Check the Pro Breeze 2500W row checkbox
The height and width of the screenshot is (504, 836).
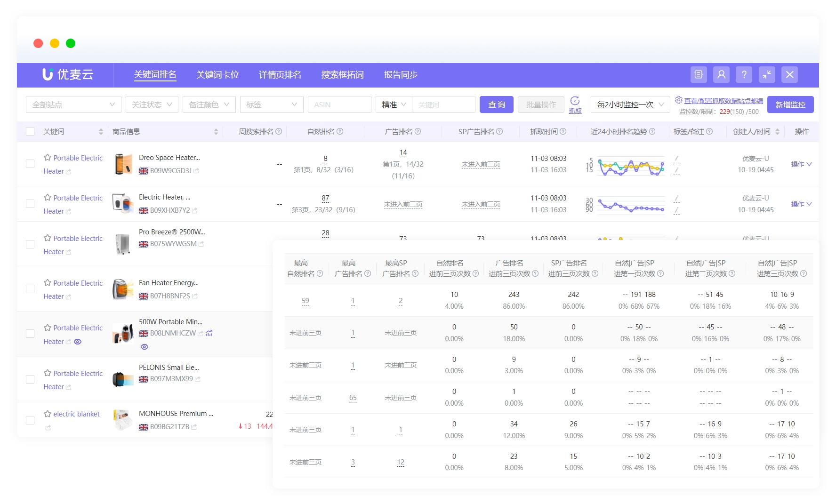tap(30, 244)
